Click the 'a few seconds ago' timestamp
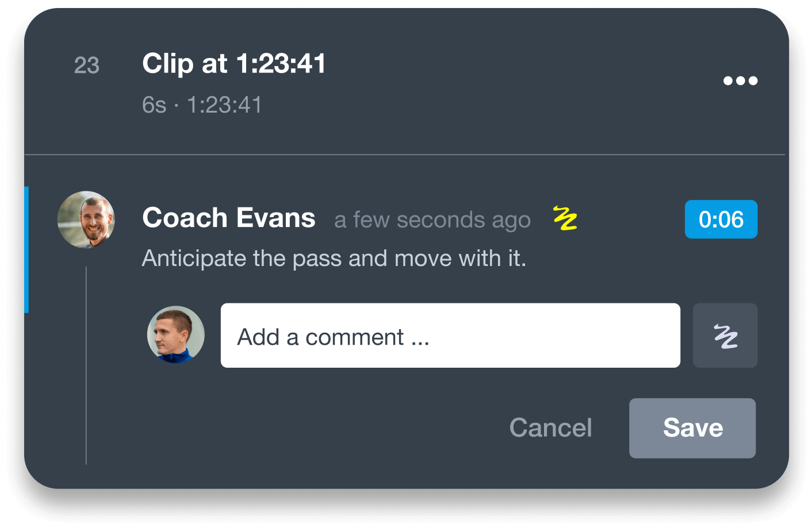The height and width of the screenshot is (528, 812). pos(432,219)
